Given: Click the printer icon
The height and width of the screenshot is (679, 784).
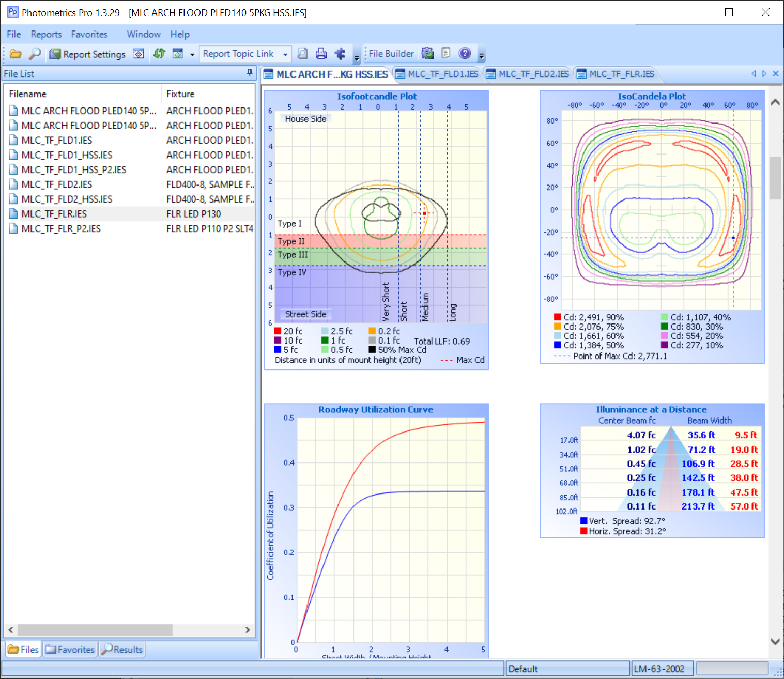Looking at the screenshot, I should [321, 54].
